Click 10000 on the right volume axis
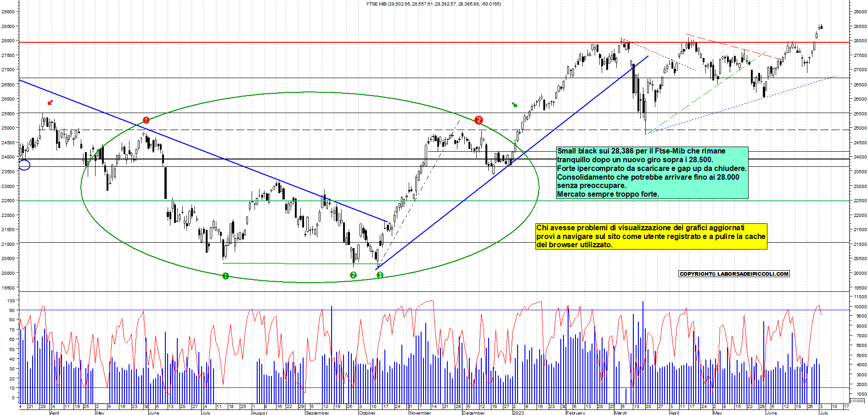 click(860, 307)
